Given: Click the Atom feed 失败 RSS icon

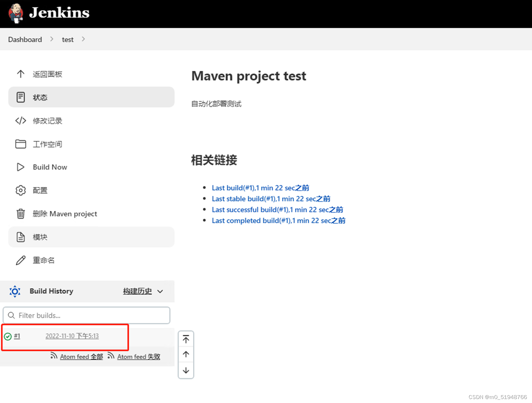Looking at the screenshot, I should click(110, 356).
